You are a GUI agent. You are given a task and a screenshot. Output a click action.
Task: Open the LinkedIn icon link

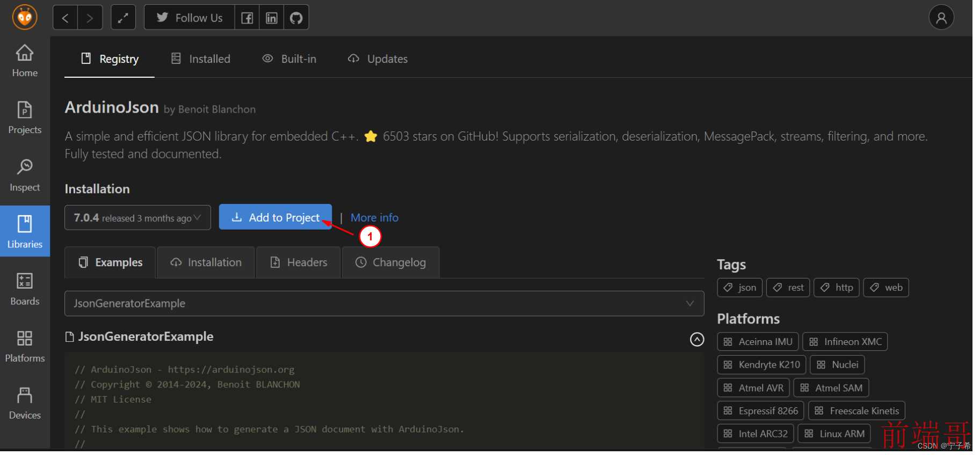[x=272, y=18]
